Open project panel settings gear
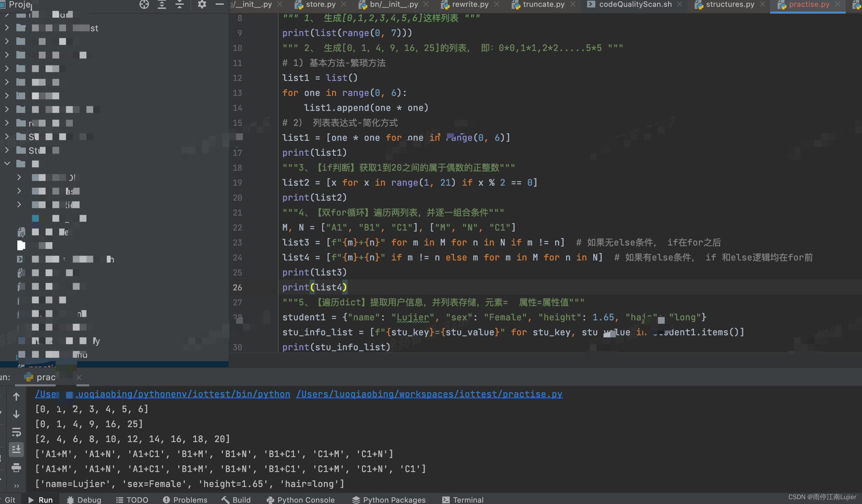The image size is (862, 504). 202,4
